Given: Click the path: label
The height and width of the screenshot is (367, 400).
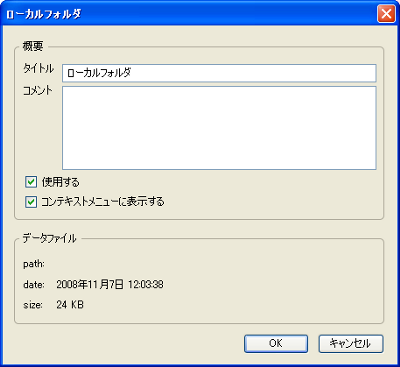Looking at the screenshot, I should [34, 264].
